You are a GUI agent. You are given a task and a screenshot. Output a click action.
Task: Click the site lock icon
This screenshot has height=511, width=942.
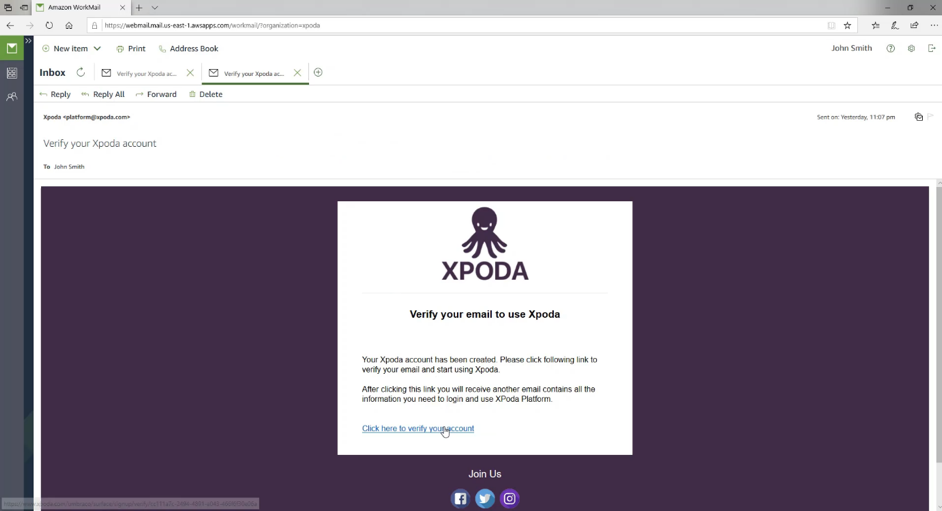[x=94, y=25]
